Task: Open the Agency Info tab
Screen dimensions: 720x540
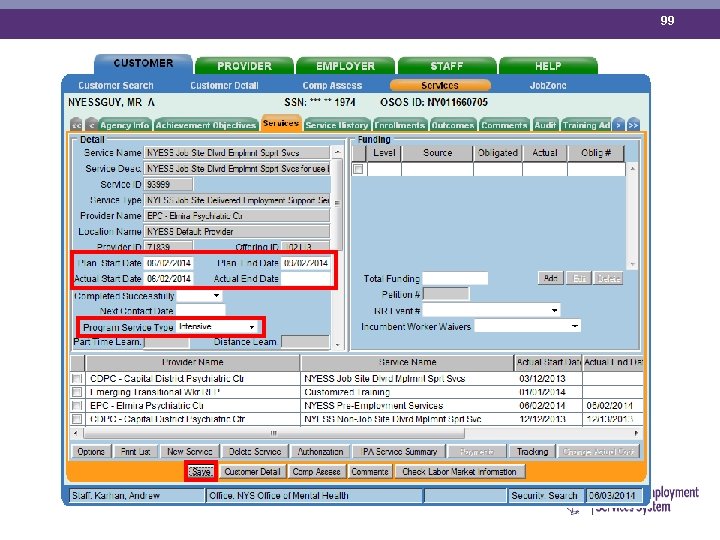Action: click(124, 125)
